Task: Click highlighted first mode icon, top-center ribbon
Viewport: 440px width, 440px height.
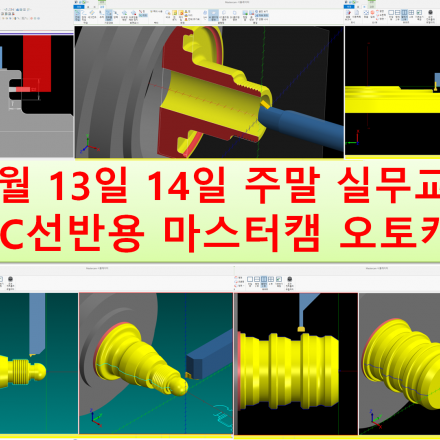Action: 77,14
